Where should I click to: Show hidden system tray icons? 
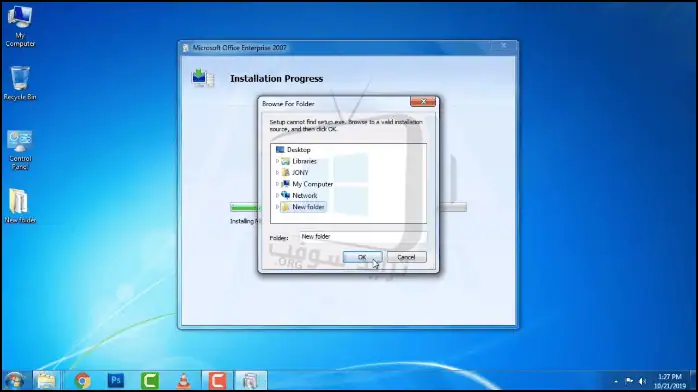616,381
